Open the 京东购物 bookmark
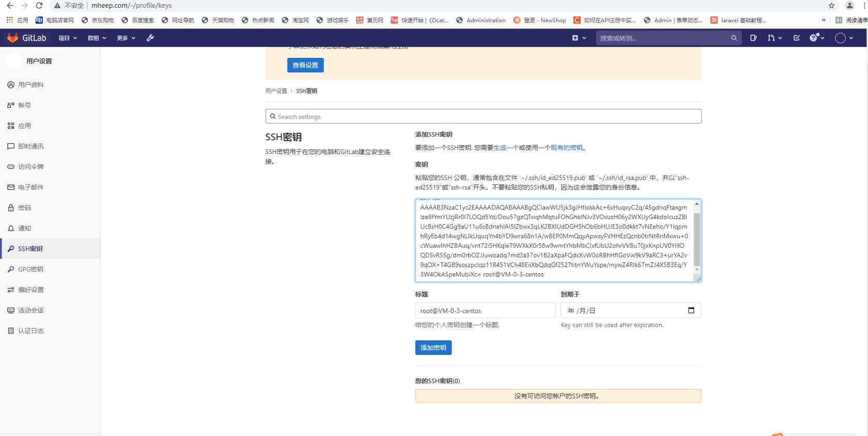The image size is (868, 436). (x=98, y=20)
